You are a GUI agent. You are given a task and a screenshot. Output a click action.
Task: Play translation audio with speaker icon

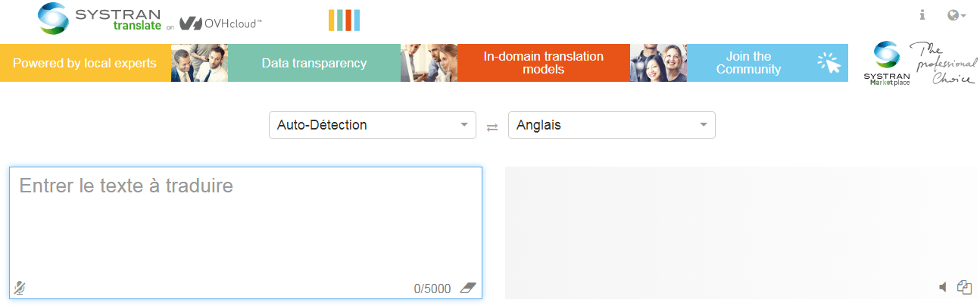pos(943,287)
